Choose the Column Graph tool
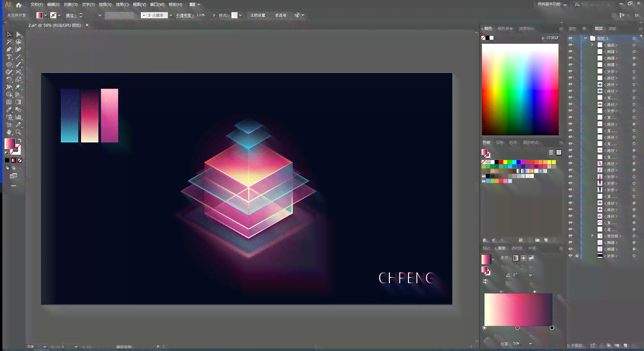The image size is (644, 351). [19, 117]
